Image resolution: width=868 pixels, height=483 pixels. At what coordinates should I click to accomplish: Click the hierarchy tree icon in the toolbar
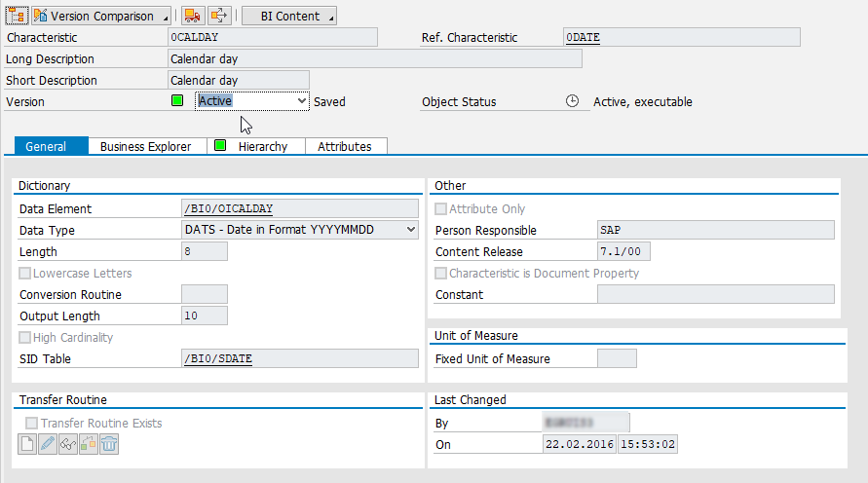coord(17,16)
